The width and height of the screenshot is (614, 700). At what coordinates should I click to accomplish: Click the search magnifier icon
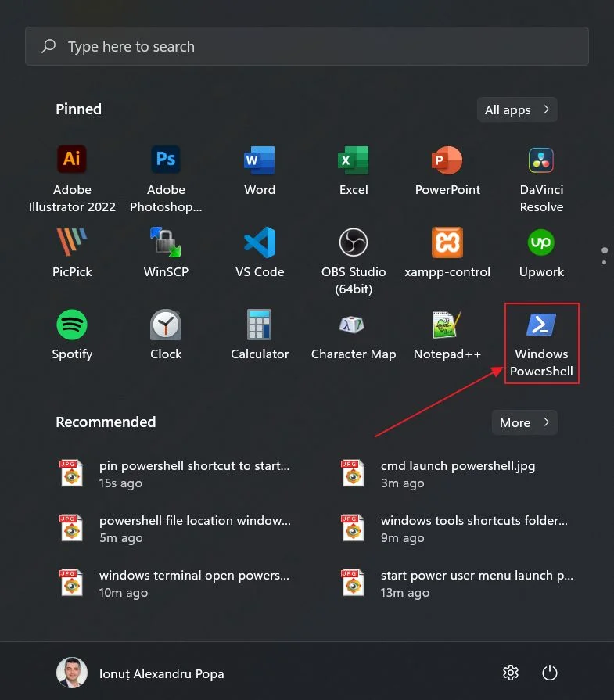(48, 46)
